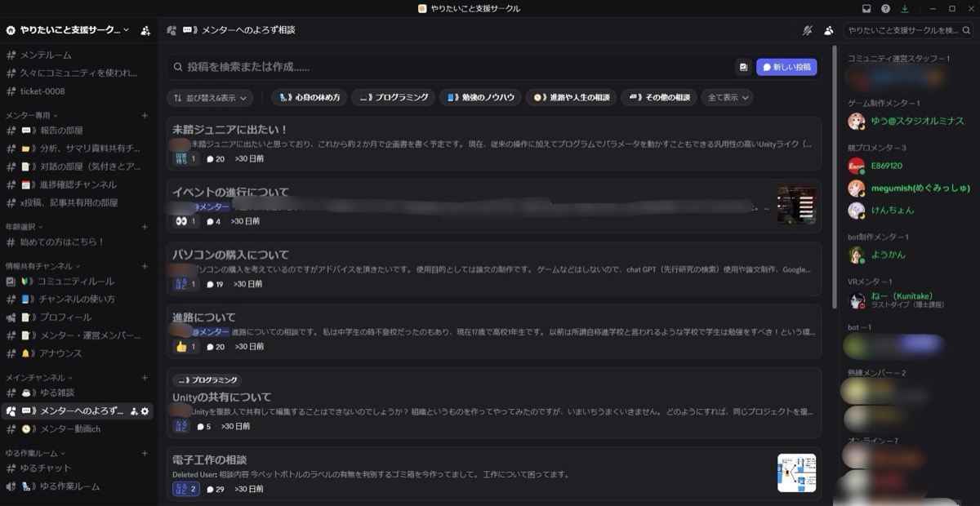The height and width of the screenshot is (506, 980).
Task: Collapse the メンター専用 category
Action: (x=32, y=116)
